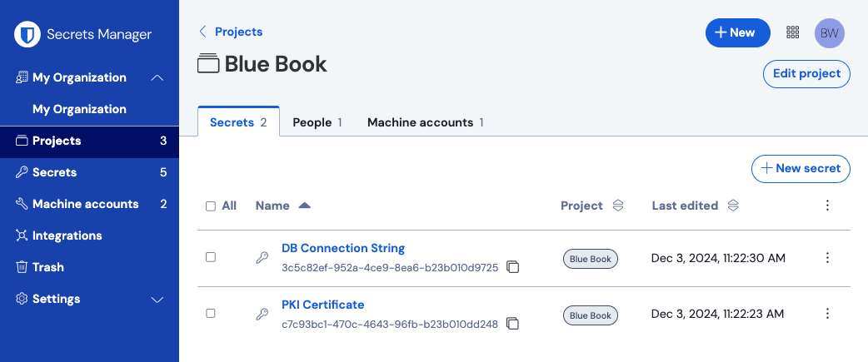Open options menu for PKI Certificate row
The width and height of the screenshot is (868, 362).
[827, 314]
